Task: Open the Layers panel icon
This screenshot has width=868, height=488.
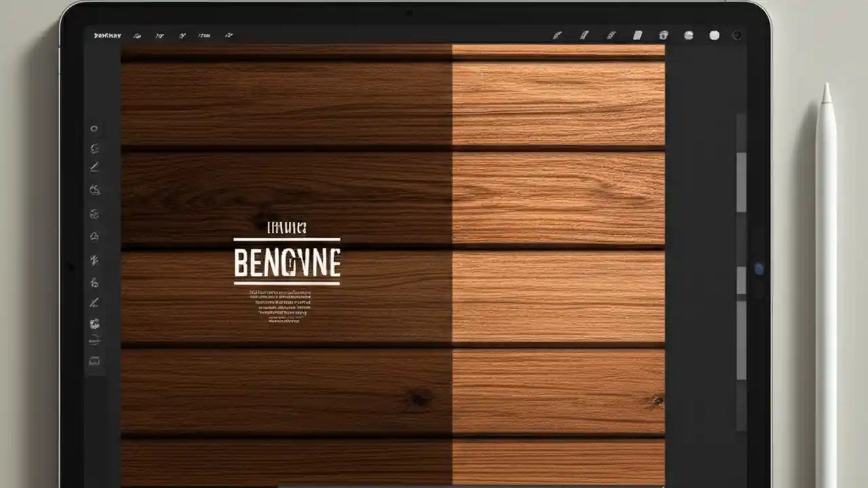Action: click(x=637, y=35)
